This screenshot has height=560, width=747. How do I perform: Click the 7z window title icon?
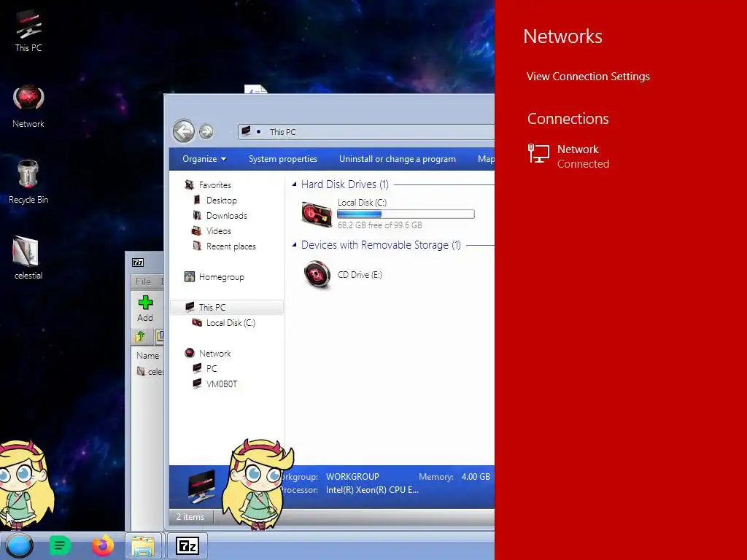(138, 262)
